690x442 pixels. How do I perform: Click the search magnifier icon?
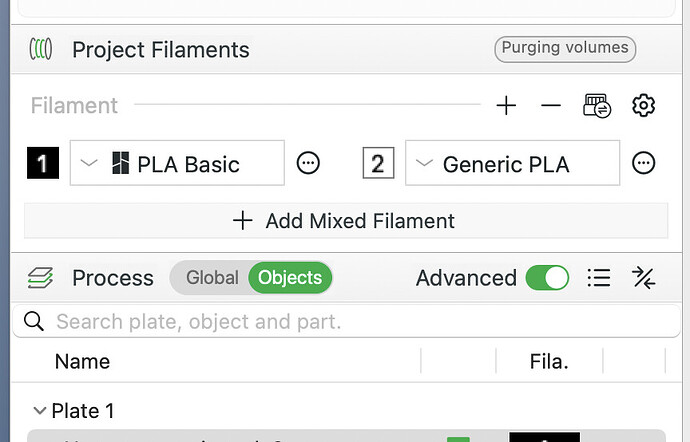point(34,321)
